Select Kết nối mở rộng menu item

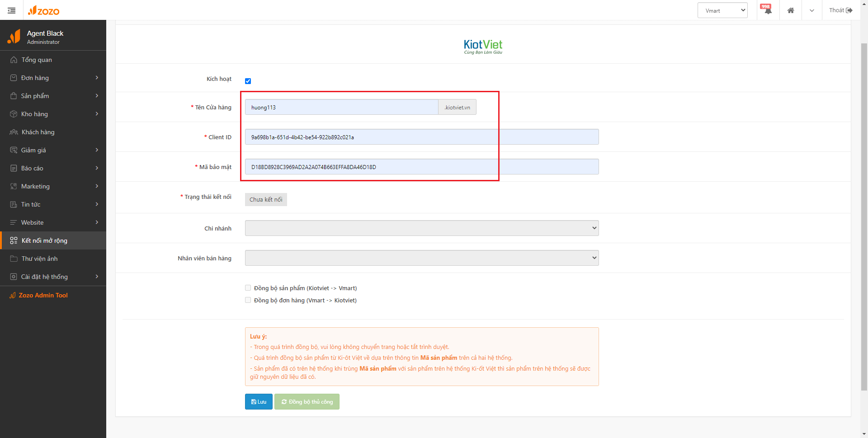(x=53, y=240)
